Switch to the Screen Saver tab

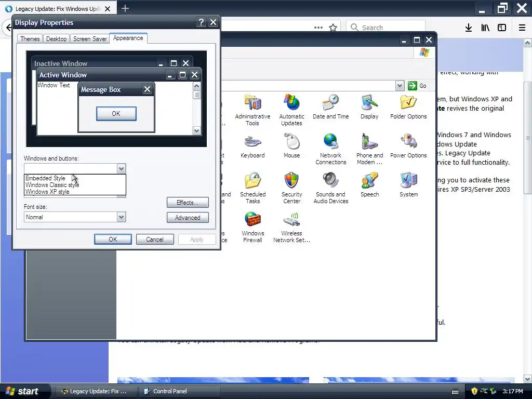(x=90, y=39)
